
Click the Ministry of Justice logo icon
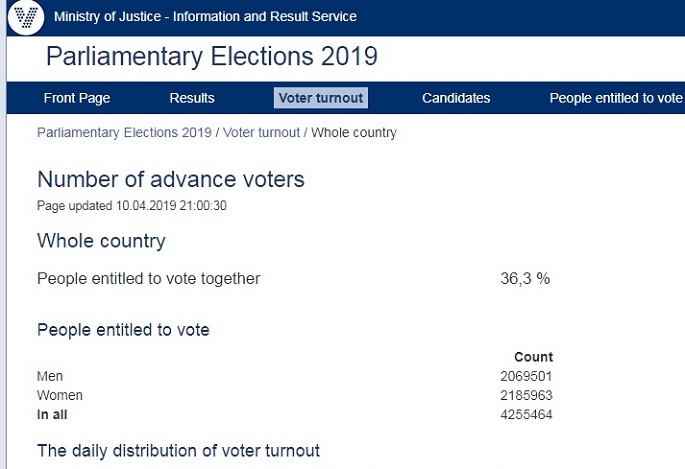25,17
